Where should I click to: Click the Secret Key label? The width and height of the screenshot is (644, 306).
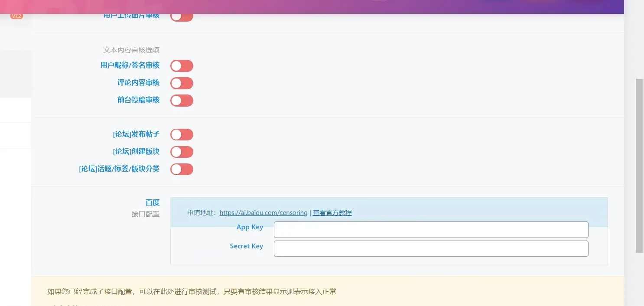coord(246,246)
